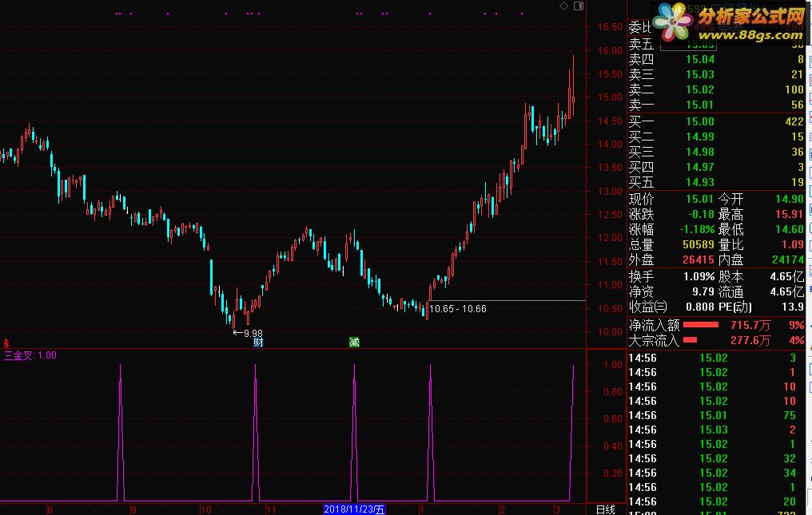Click the 现价 label
Image resolution: width=812 pixels, height=515 pixels.
[641, 200]
